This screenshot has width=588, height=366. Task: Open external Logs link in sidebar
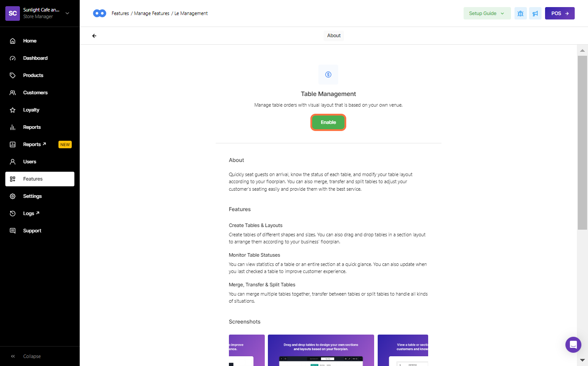pos(31,213)
